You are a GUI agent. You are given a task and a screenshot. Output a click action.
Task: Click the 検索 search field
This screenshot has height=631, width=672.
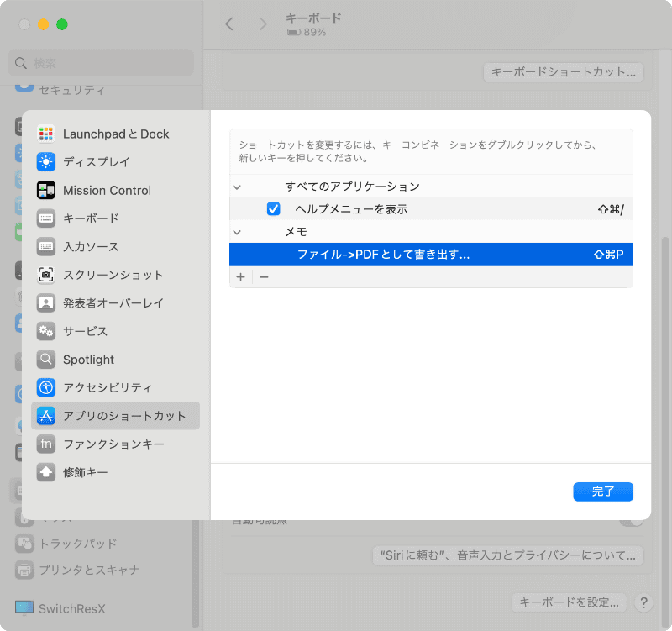point(101,63)
